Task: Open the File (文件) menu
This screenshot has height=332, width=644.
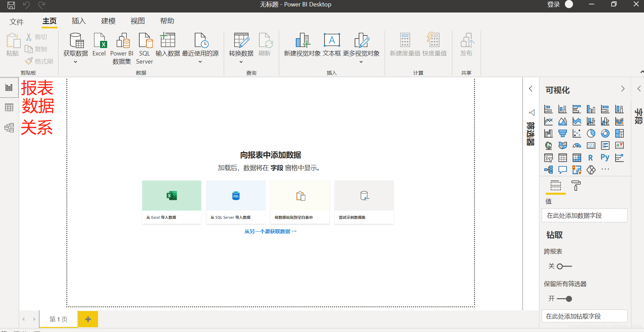Action: coord(17,22)
